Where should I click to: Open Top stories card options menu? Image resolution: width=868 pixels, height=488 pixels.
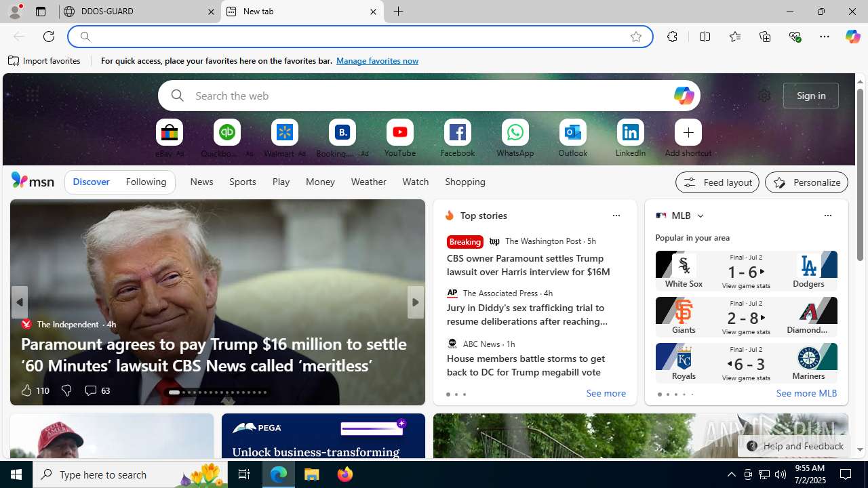616,216
